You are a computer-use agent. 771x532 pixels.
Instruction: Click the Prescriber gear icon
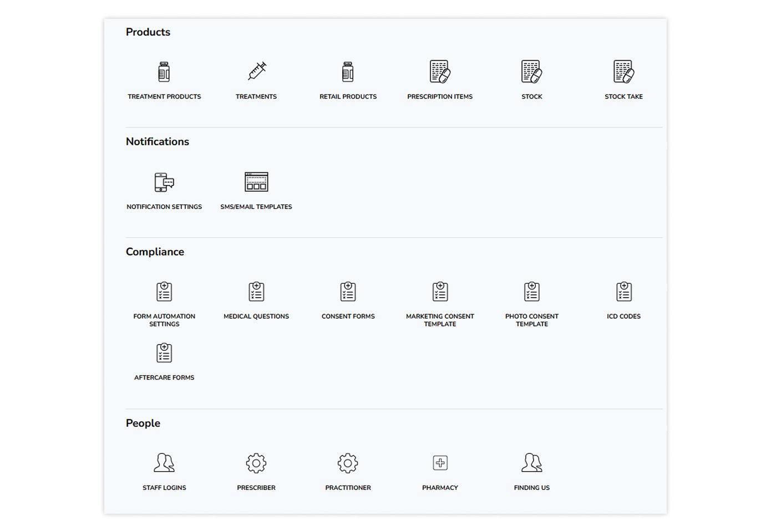(x=256, y=463)
